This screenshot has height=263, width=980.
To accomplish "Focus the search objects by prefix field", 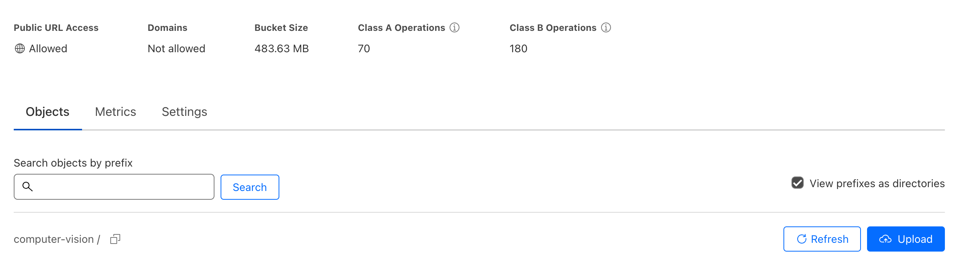I will (122, 187).
